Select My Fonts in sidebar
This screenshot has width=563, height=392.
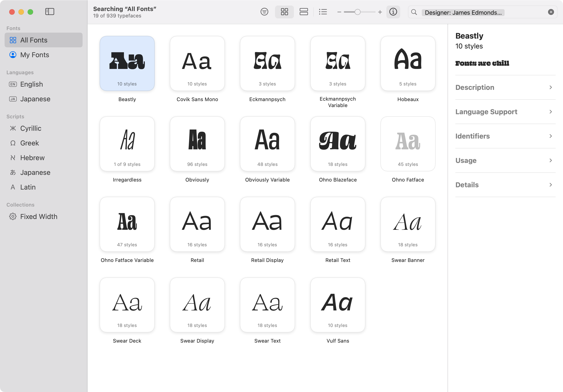click(34, 55)
